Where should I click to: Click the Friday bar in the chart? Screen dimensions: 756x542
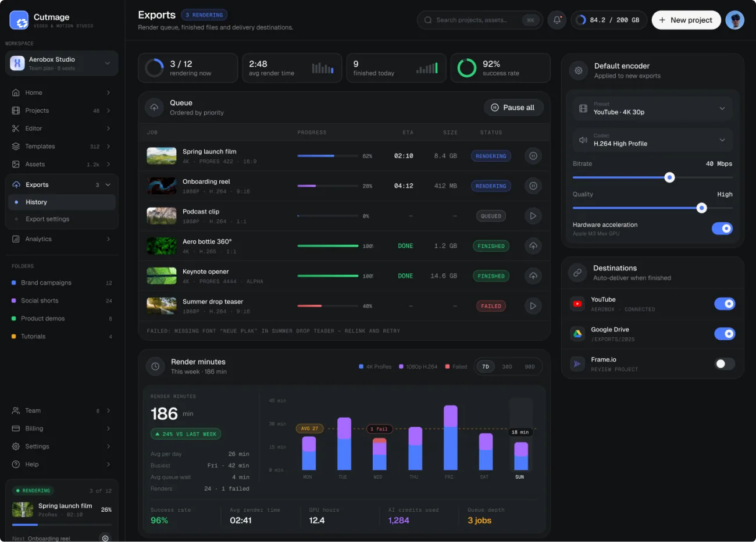point(450,438)
